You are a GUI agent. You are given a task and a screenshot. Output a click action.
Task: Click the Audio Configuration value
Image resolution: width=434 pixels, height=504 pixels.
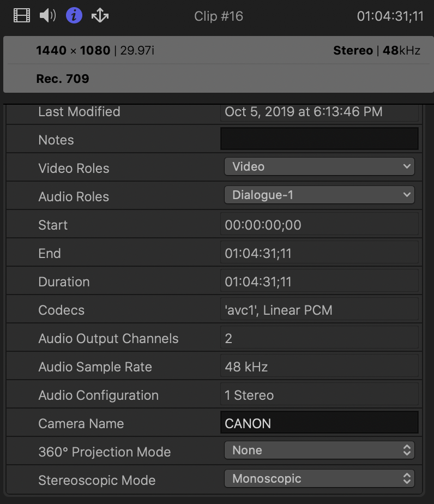319,395
